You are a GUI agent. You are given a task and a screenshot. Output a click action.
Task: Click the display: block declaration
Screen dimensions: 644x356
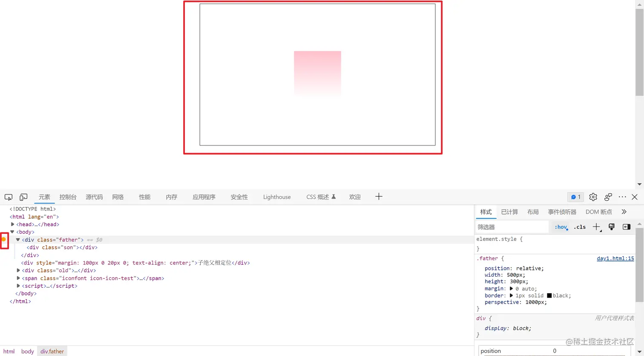[x=508, y=328]
